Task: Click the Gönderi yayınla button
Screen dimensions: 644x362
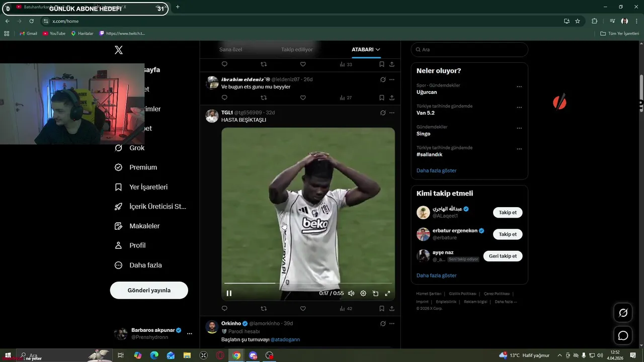Action: coord(149,290)
